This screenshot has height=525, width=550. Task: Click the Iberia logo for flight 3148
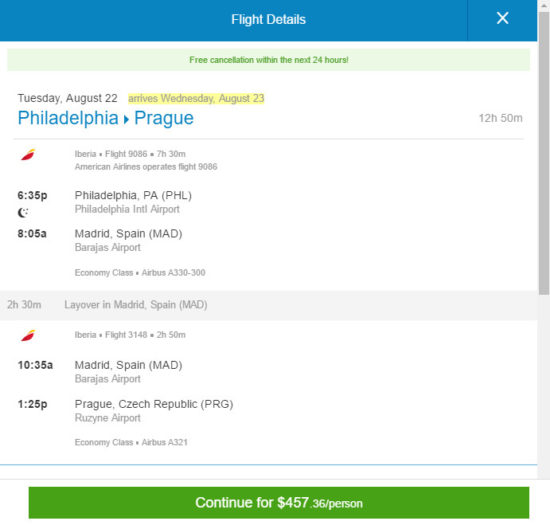click(28, 335)
